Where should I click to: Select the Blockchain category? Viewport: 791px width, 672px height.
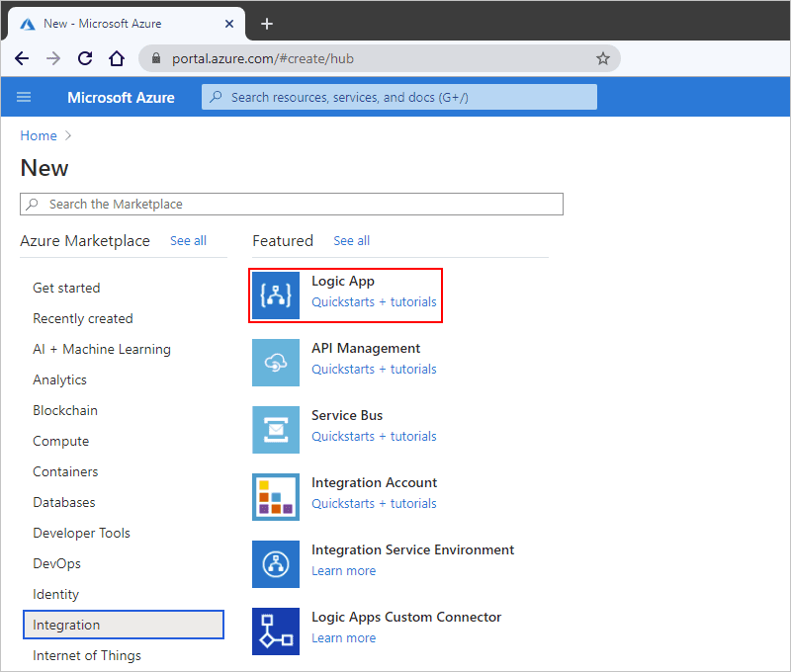point(65,410)
